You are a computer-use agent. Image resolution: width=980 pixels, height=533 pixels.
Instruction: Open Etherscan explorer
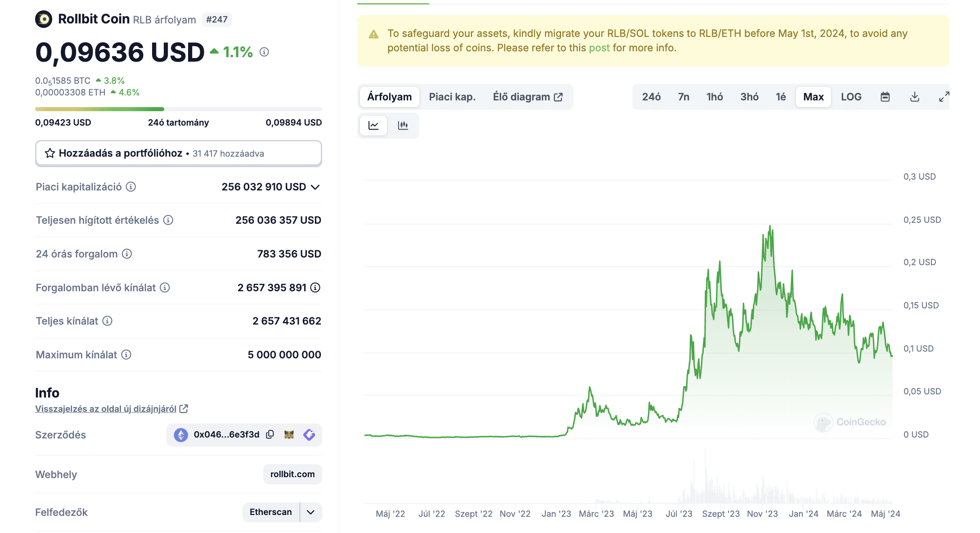[x=271, y=512]
